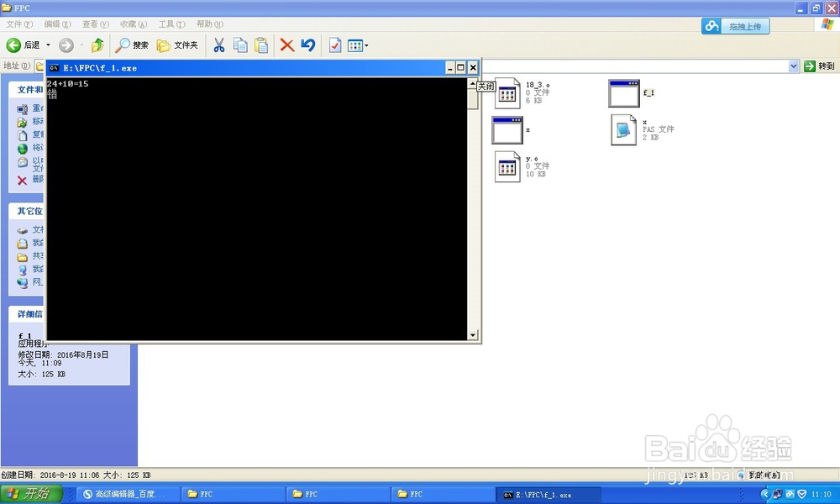The height and width of the screenshot is (504, 840).
Task: Switch to 高级编辑器_百度 taskbar item
Action: 127,494
